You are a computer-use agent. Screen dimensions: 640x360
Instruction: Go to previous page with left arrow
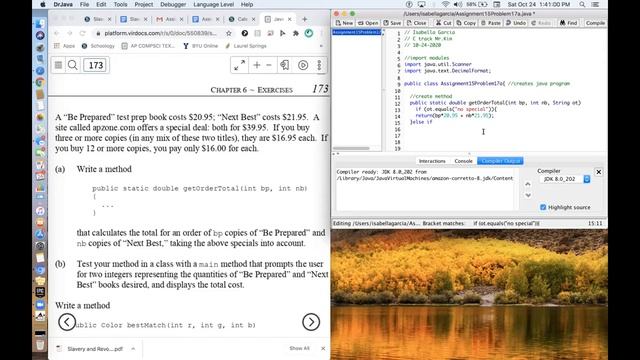67,322
